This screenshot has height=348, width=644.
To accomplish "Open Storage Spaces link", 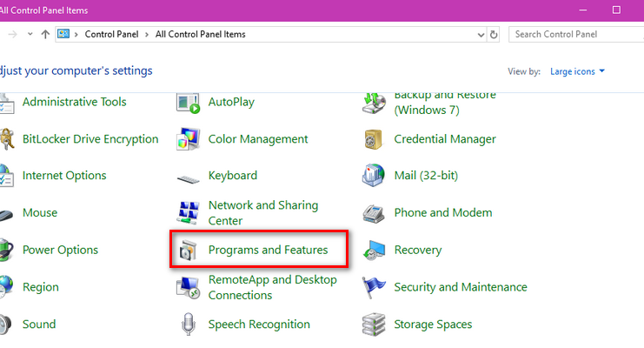I will pos(433,325).
